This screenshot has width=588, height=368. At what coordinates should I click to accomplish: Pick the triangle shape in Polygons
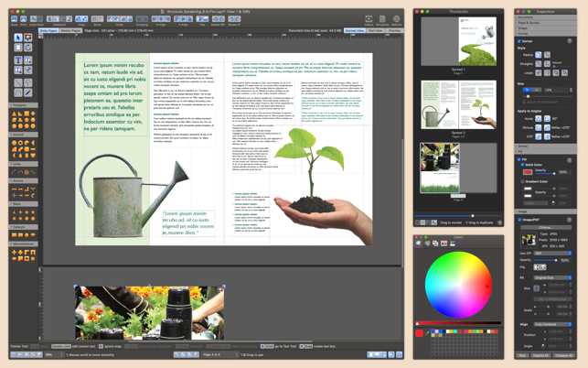15,114
